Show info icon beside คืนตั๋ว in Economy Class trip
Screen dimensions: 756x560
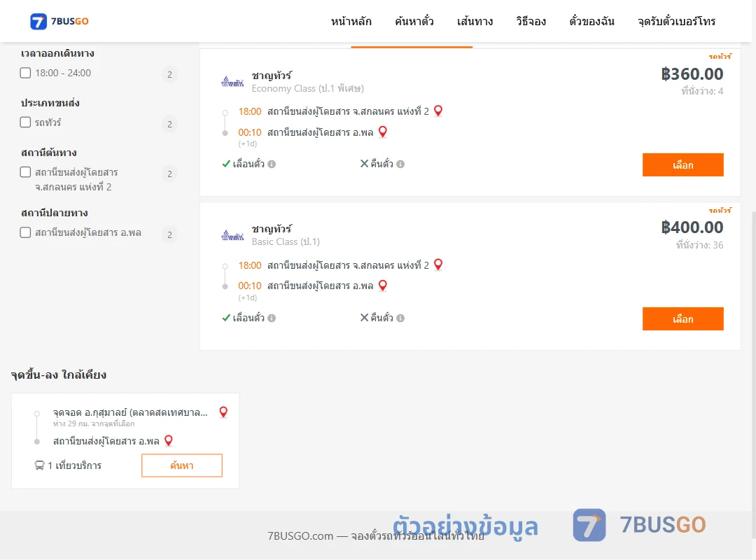tap(400, 164)
